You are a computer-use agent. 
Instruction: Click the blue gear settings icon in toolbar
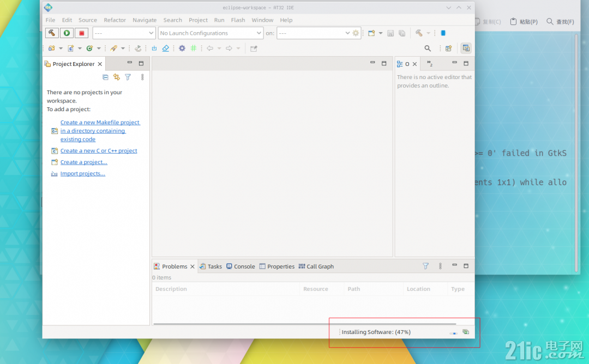[182, 48]
